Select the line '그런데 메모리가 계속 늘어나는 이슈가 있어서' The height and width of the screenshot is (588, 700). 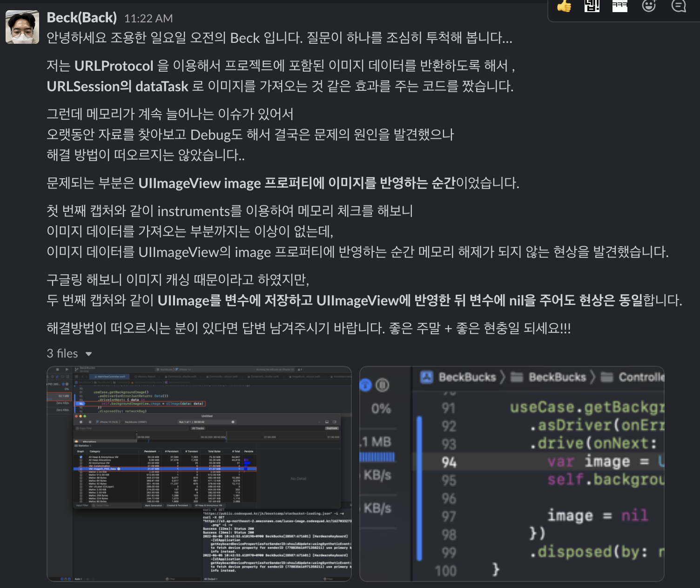point(170,114)
